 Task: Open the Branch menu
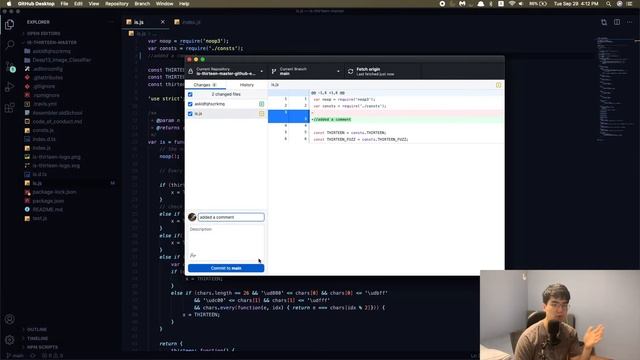[x=142, y=4]
